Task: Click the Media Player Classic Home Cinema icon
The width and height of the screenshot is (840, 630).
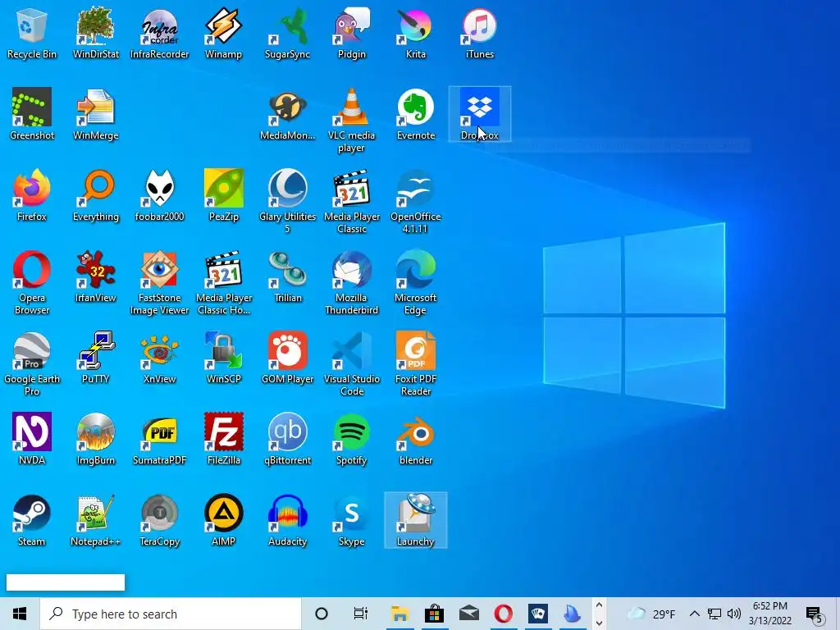Action: 223,283
